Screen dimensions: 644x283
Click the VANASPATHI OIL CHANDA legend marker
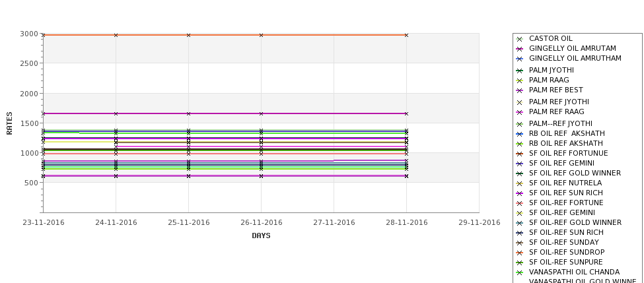click(x=519, y=272)
